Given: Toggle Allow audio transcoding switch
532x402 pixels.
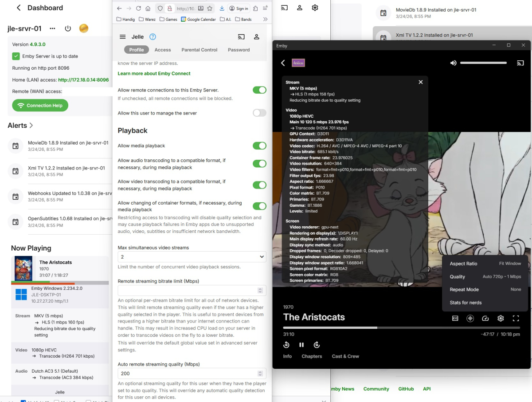Looking at the screenshot, I should [259, 164].
